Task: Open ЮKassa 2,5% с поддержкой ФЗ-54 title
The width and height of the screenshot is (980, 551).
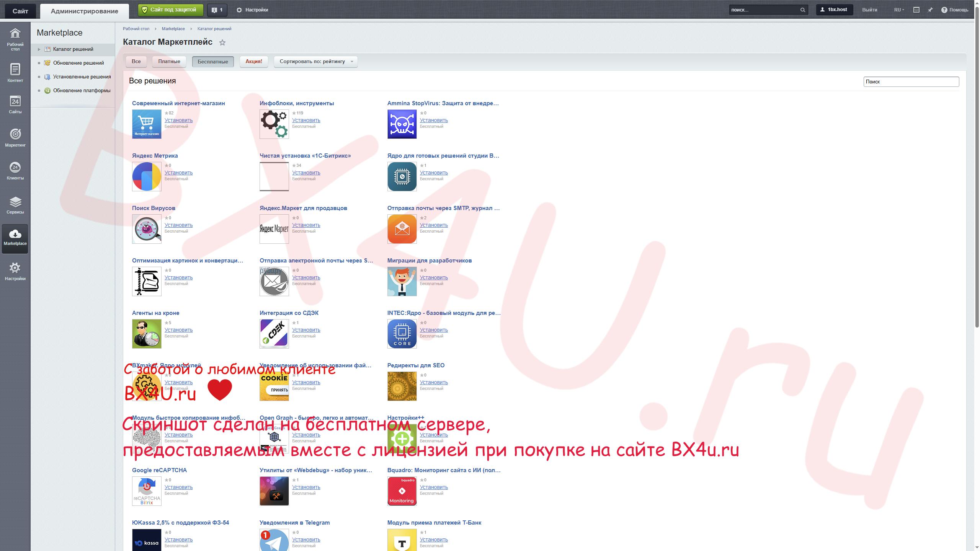Action: pos(180,523)
